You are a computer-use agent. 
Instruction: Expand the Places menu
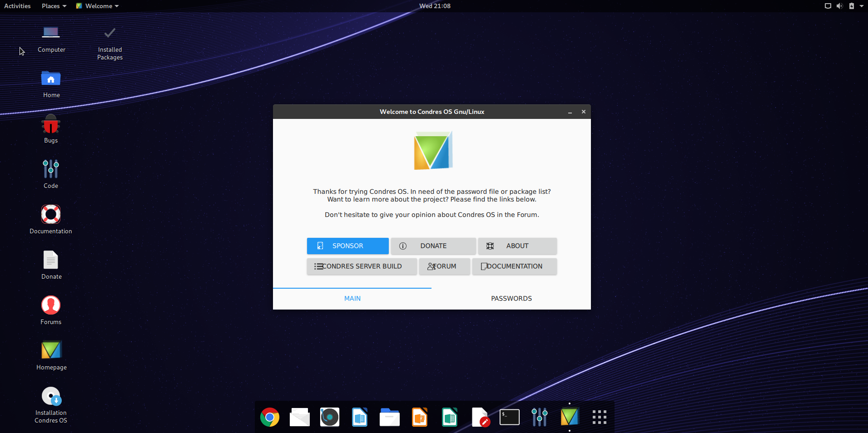pos(54,6)
